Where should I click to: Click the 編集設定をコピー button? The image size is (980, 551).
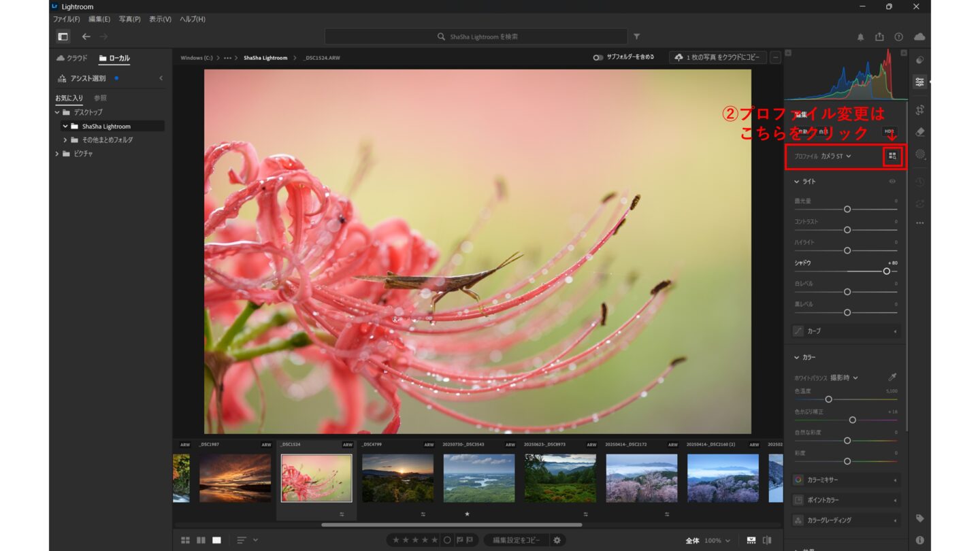pyautogui.click(x=517, y=540)
